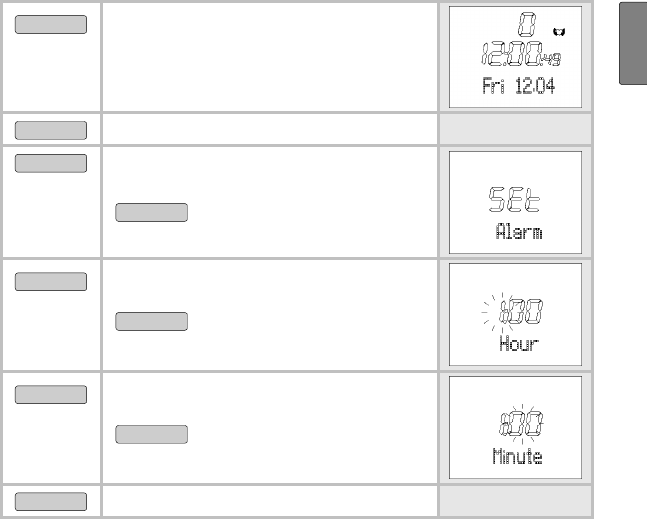Click the middle-column gray button in the Hour row
Viewport: 647px width, 519px height.
[x=151, y=321]
